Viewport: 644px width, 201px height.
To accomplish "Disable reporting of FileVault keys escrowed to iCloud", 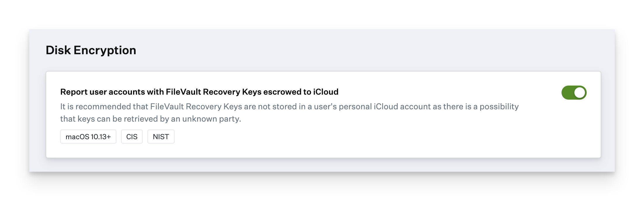I will [574, 93].
